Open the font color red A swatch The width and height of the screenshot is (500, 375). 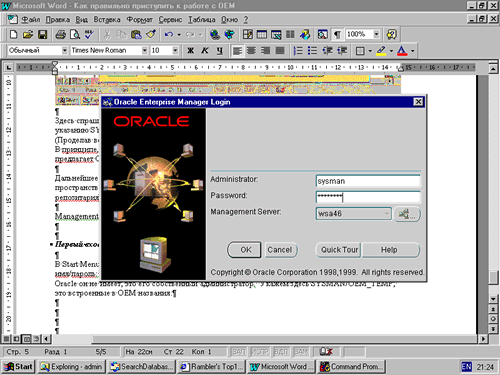402,51
